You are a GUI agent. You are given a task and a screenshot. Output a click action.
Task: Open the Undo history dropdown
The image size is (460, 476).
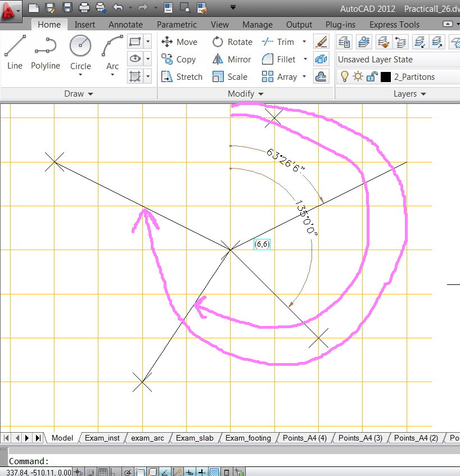pyautogui.click(x=130, y=7)
